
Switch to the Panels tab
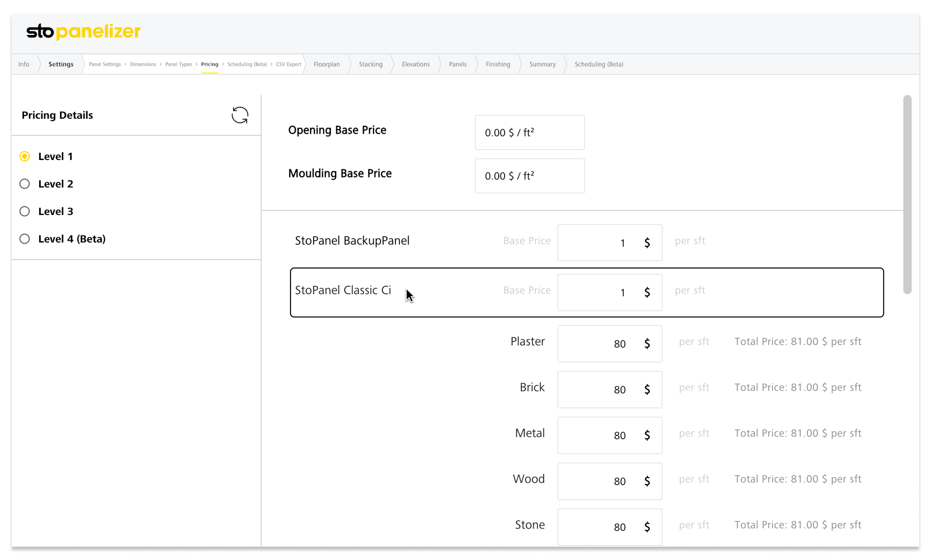[x=457, y=64]
